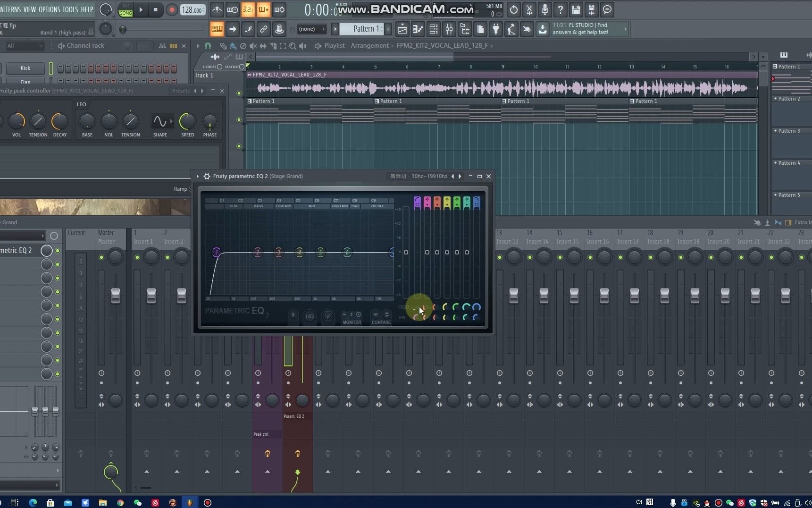The height and width of the screenshot is (508, 812).
Task: Open the VIEW menu
Action: pos(30,9)
